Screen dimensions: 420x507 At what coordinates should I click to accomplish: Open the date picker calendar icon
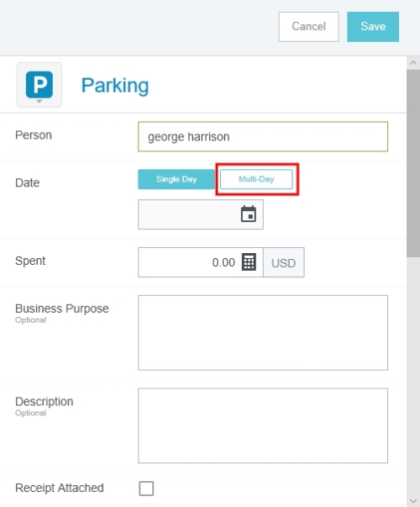249,214
